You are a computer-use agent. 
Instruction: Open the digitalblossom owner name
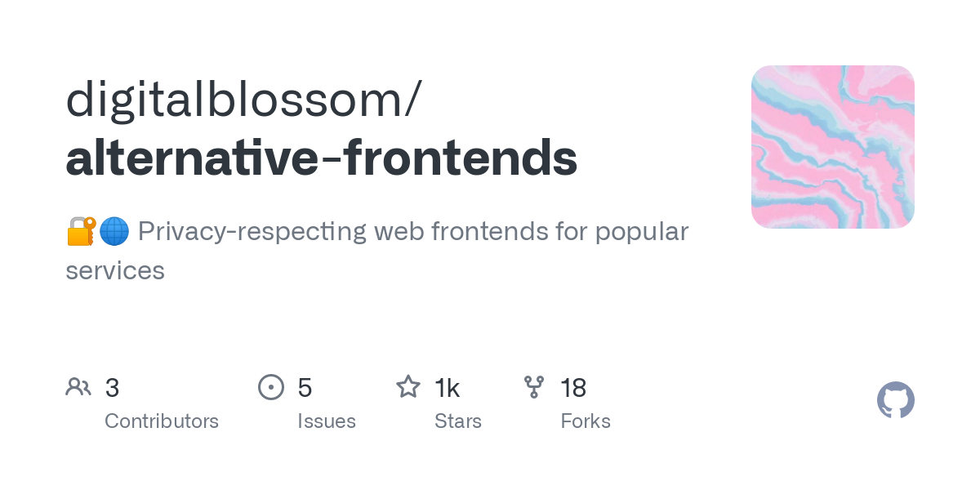243,100
